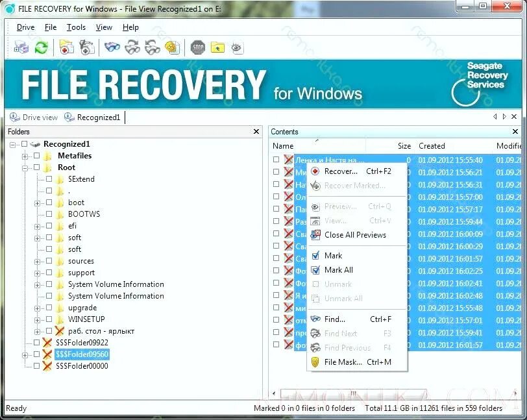Click the Mark All checkmark icon

[x=315, y=270]
